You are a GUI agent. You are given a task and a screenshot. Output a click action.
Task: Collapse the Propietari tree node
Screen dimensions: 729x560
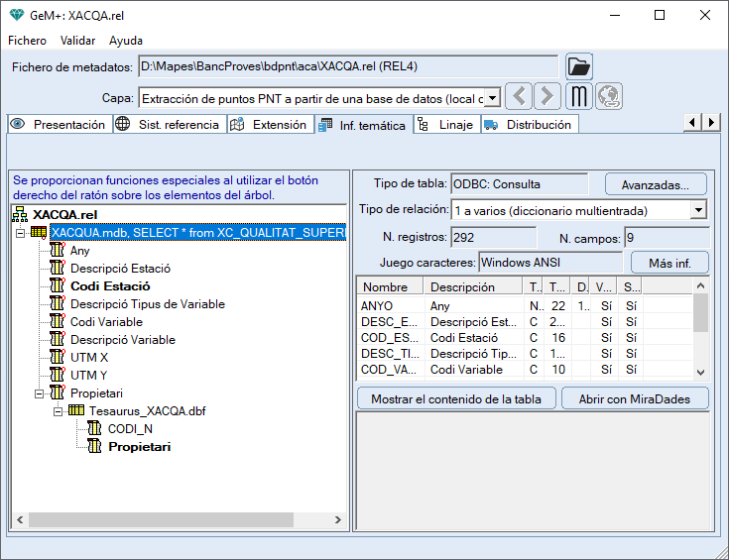(39, 393)
